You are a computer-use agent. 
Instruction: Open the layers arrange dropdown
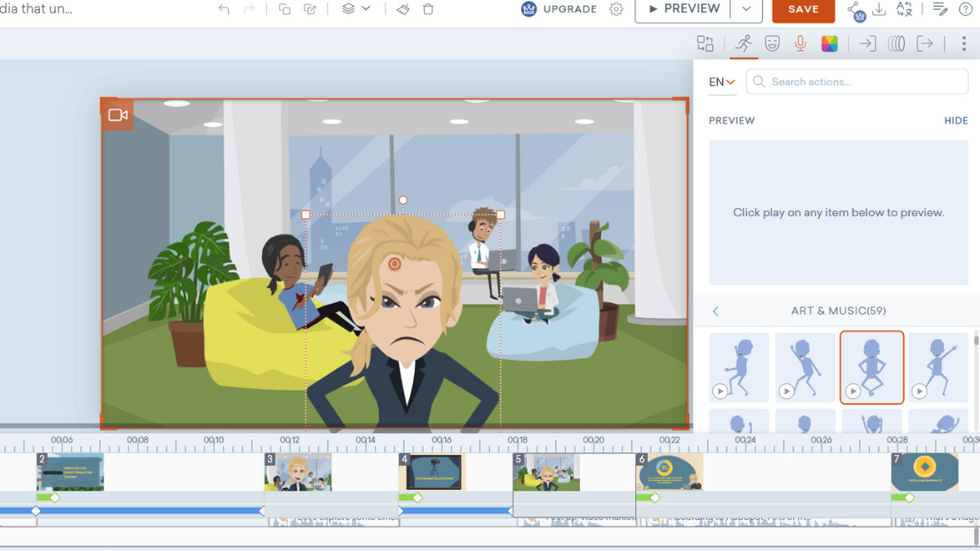pos(356,9)
